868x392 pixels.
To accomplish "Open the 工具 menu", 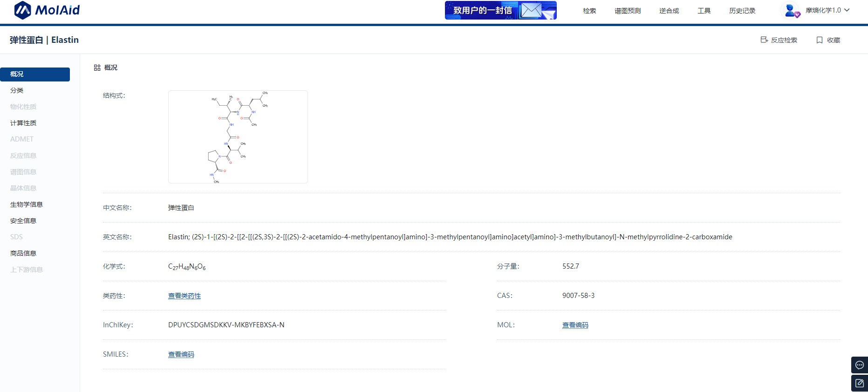I will pos(704,11).
